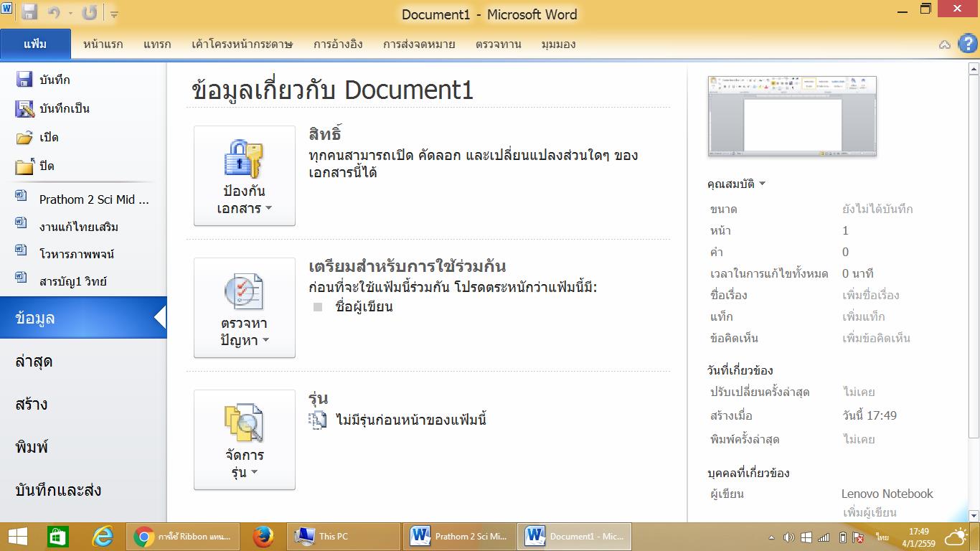Open recent document โวหารภาพพจน์

click(x=65, y=254)
